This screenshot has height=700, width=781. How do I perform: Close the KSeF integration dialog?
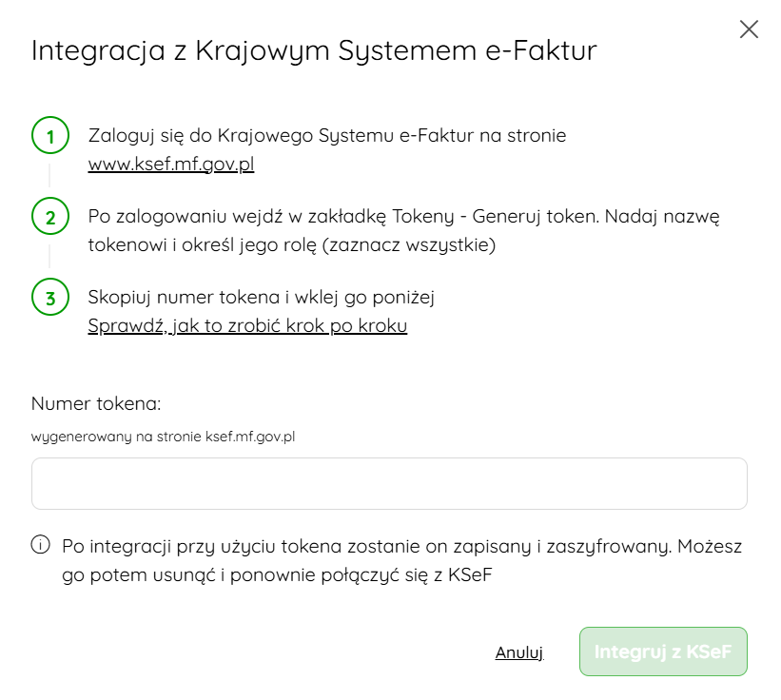tap(749, 29)
